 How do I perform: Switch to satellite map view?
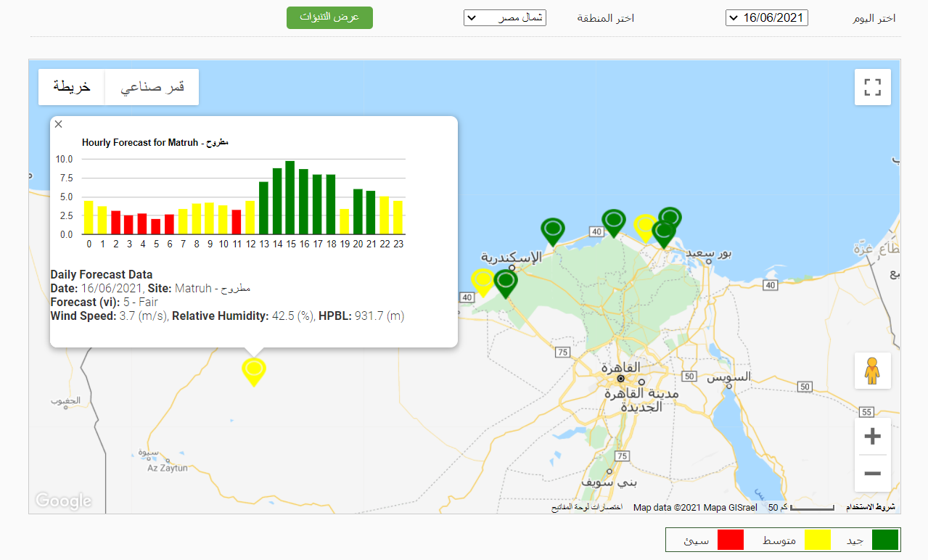tap(152, 87)
